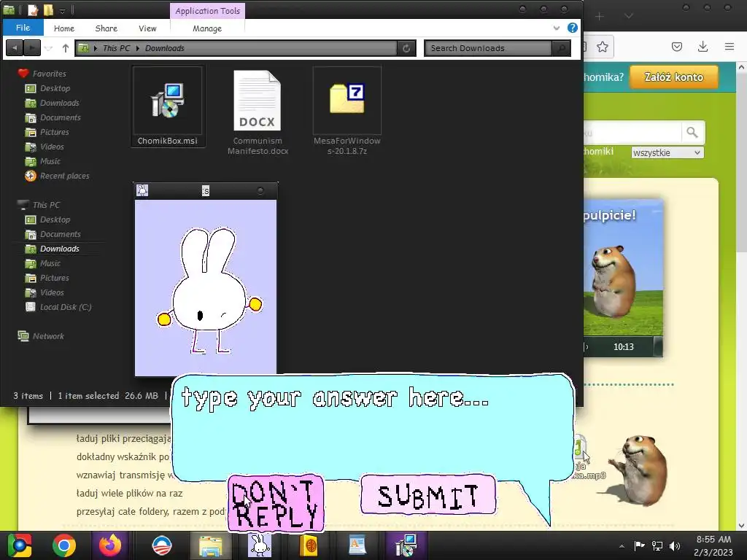Click the Forward arrow in Explorer
The width and height of the screenshot is (747, 560).
coord(32,47)
